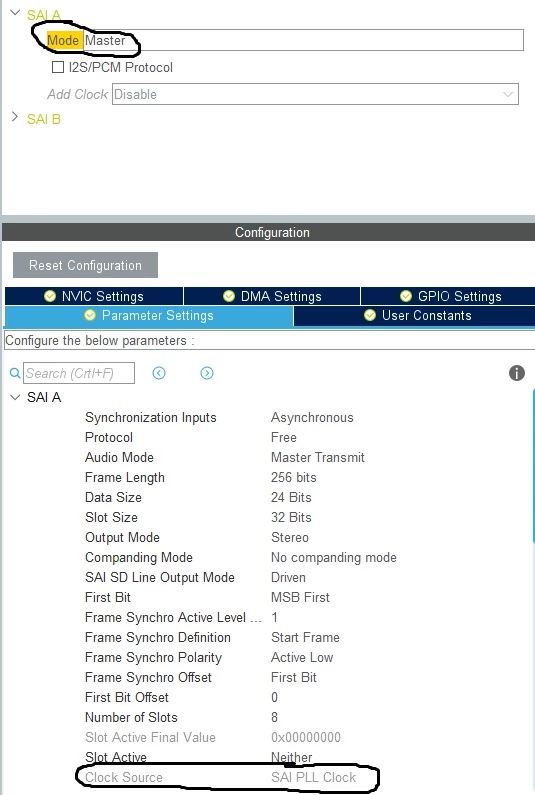Image resolution: width=535 pixels, height=795 pixels.
Task: Select the Companding Mode value
Action: point(334,557)
